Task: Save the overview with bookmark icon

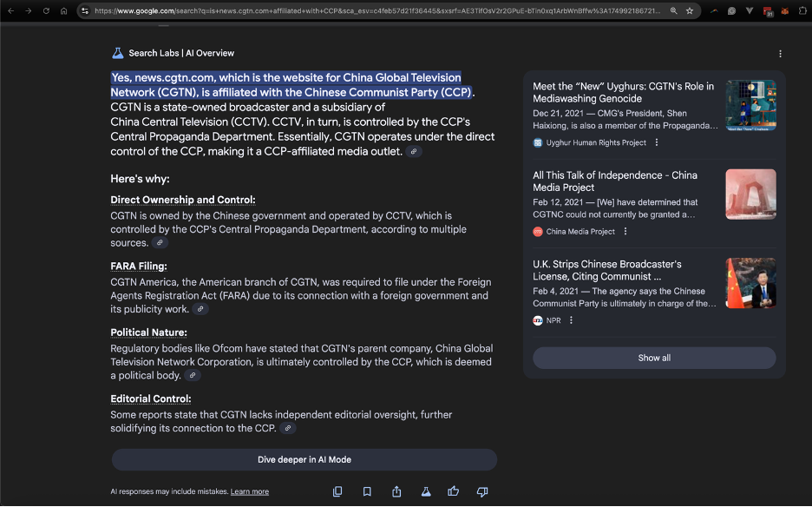Action: tap(367, 491)
